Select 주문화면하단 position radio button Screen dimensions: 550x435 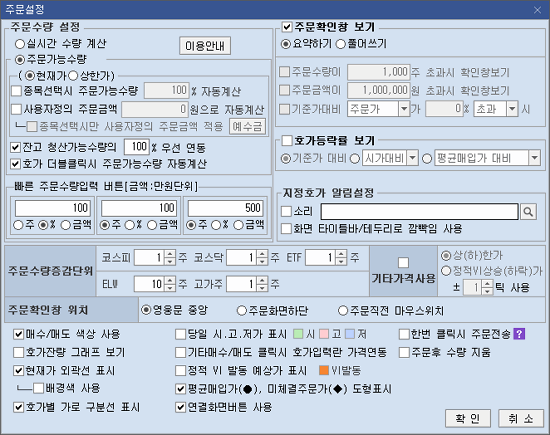242,311
